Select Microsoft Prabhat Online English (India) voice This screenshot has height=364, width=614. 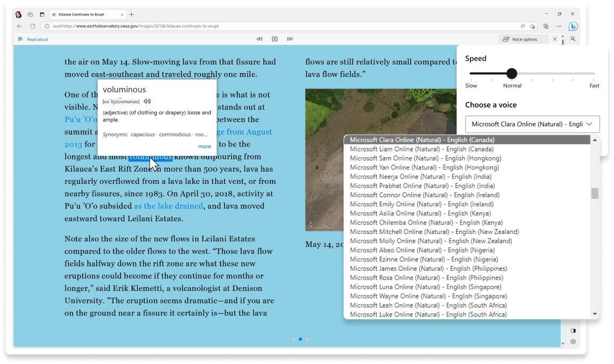pos(467,186)
